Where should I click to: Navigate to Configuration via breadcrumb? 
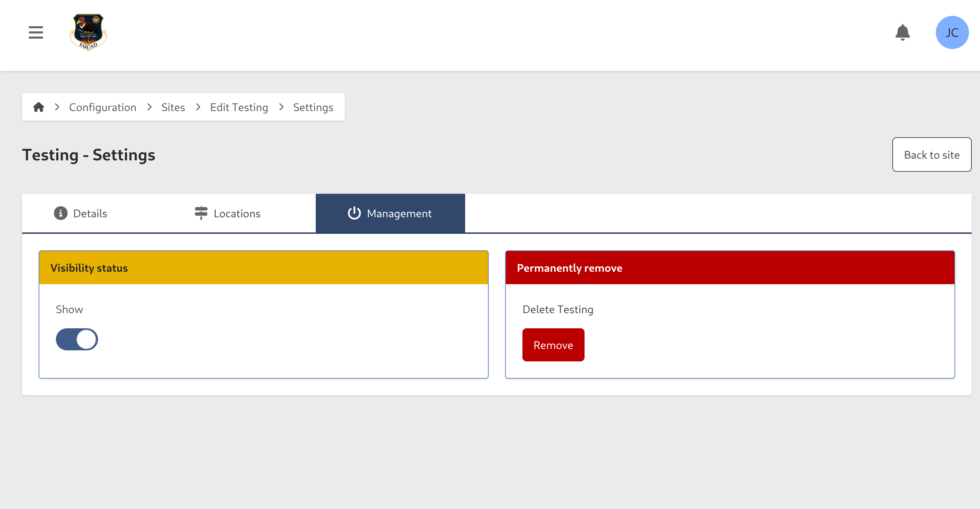103,107
